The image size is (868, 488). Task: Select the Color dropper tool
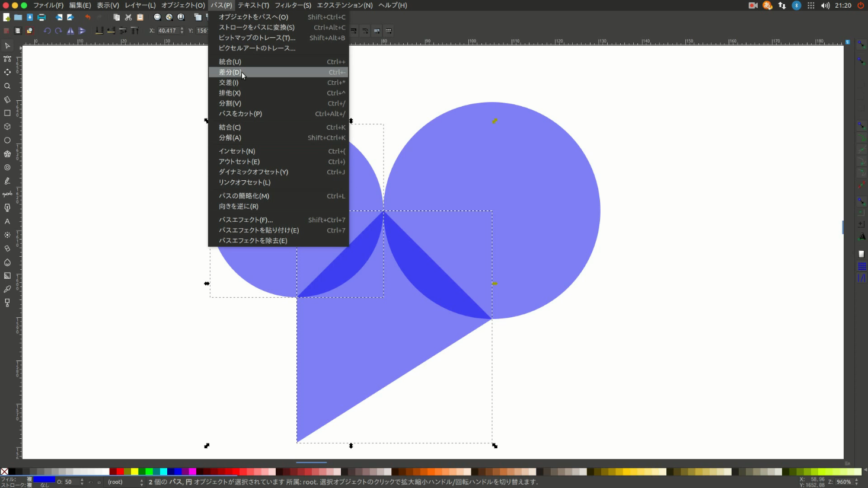pos(7,289)
